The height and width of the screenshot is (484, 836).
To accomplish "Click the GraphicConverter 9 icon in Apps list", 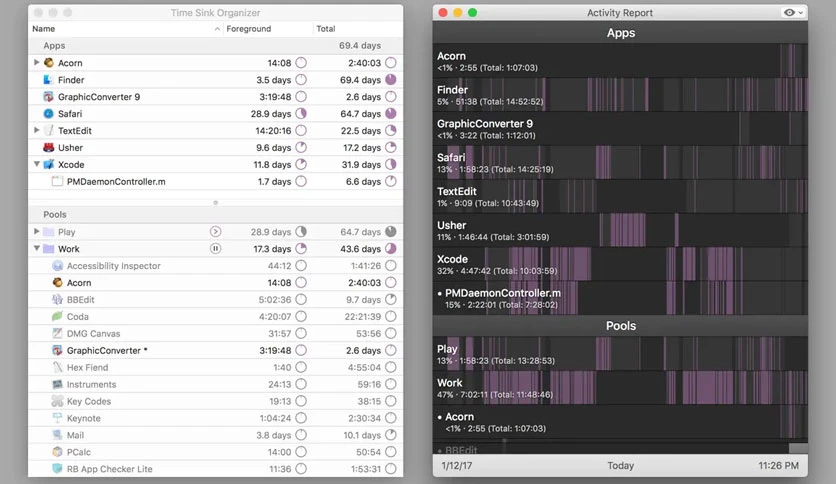I will tap(49, 96).
